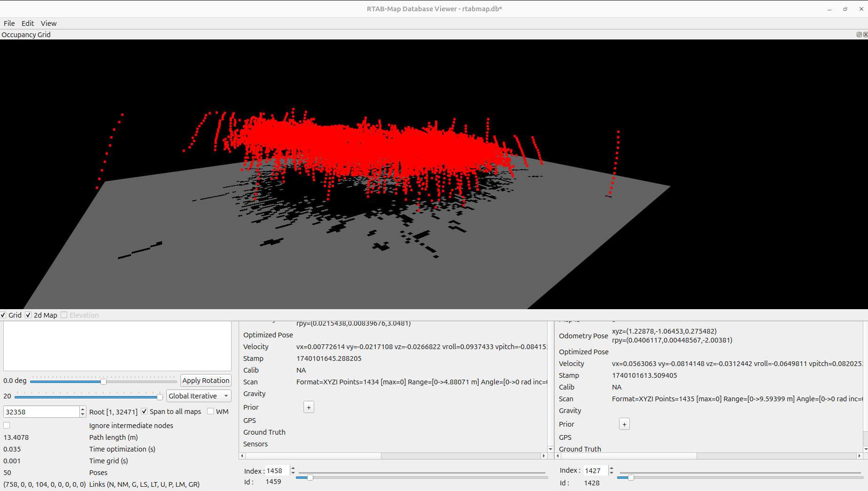Enable the WM checkbox
The width and height of the screenshot is (868, 491).
pos(210,412)
